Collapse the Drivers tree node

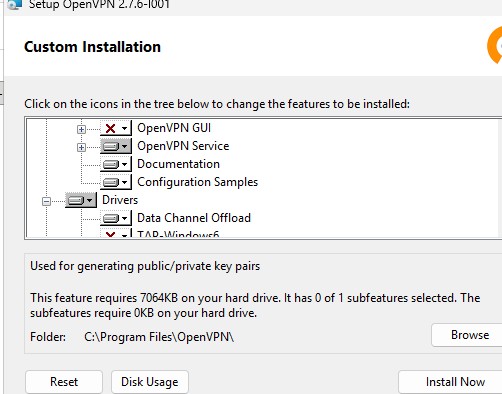[x=46, y=201]
